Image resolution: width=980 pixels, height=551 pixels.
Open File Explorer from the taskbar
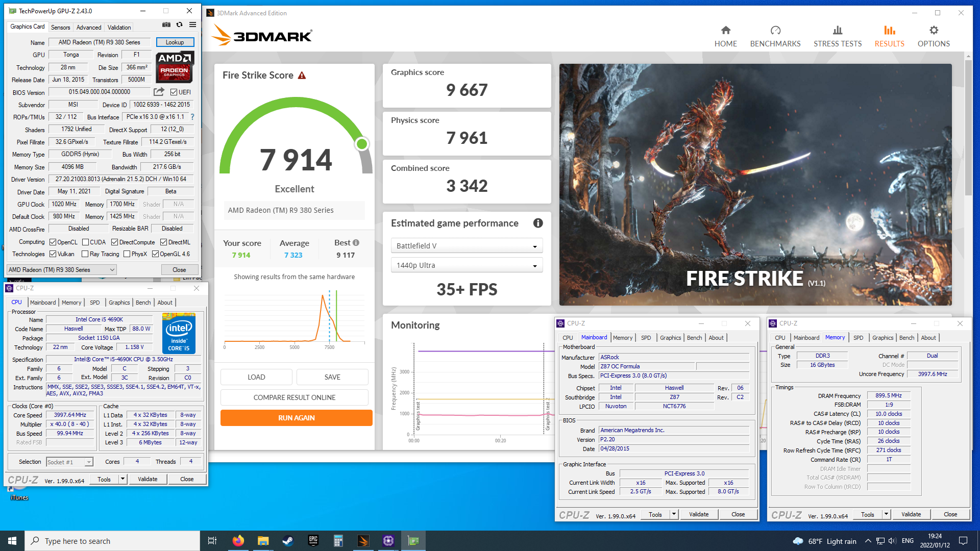coord(263,541)
